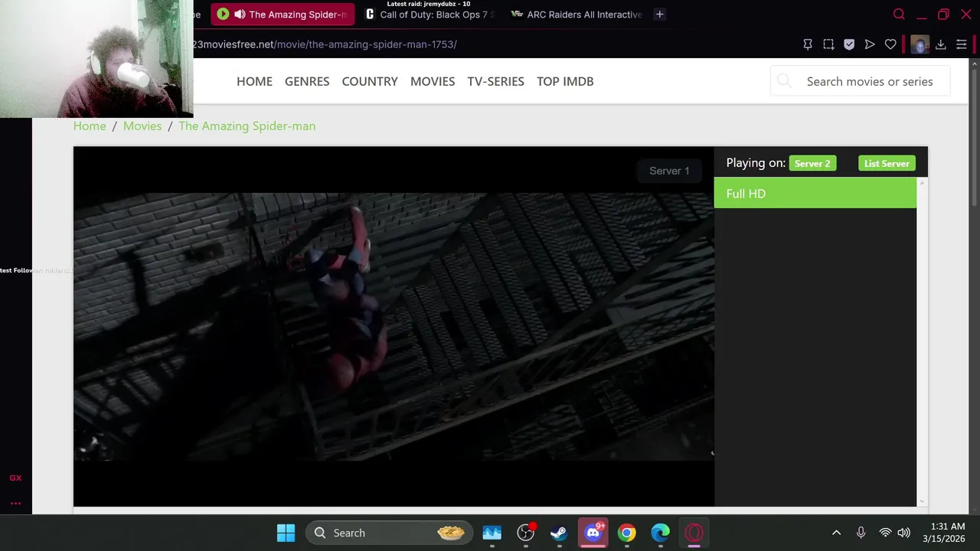Image resolution: width=980 pixels, height=551 pixels.
Task: Click the Home breadcrumb link
Action: point(90,126)
